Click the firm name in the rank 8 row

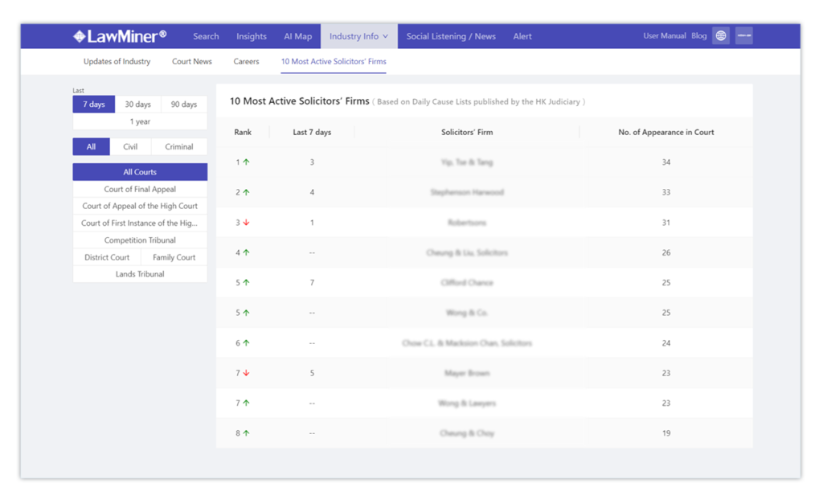click(x=467, y=433)
